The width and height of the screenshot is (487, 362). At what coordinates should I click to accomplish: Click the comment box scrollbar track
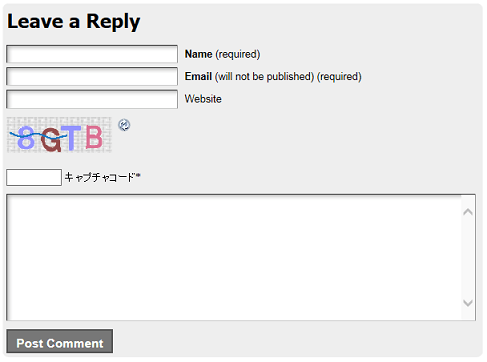[x=468, y=257]
